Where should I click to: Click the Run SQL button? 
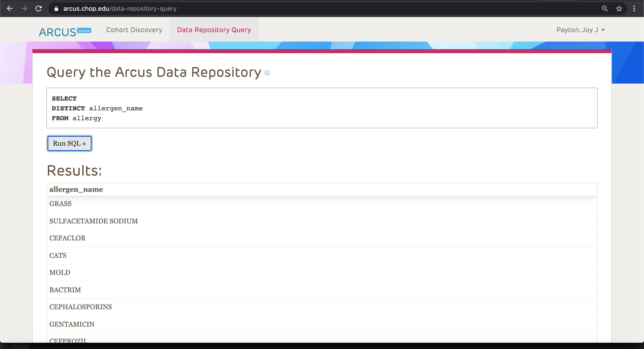[x=69, y=143]
